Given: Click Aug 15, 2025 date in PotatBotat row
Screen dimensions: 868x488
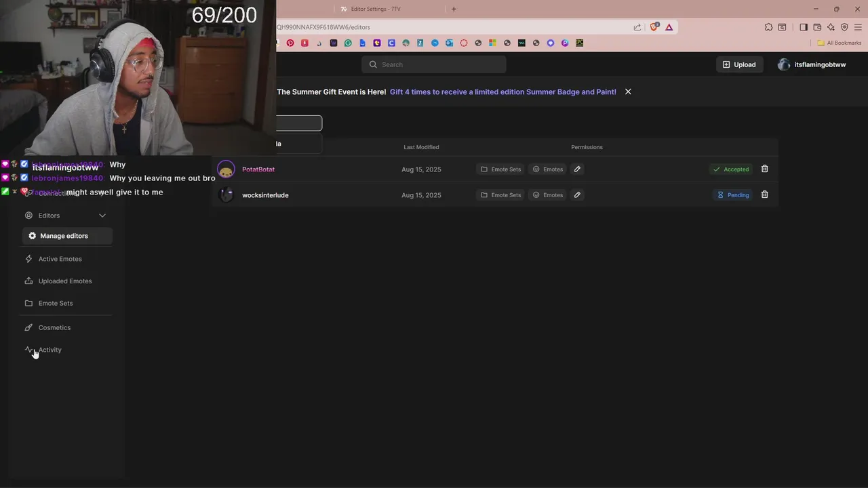Looking at the screenshot, I should pos(421,169).
